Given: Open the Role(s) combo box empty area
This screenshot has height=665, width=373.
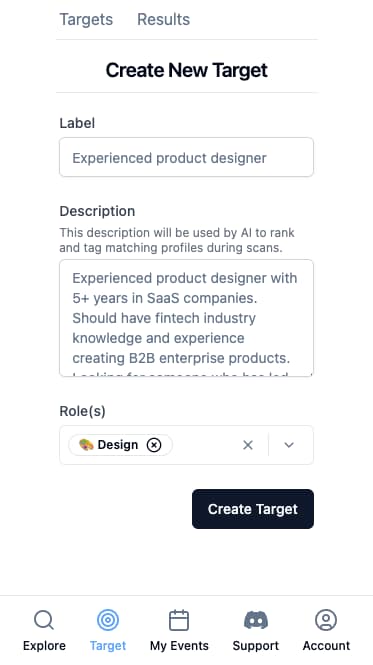Looking at the screenshot, I should [x=205, y=445].
